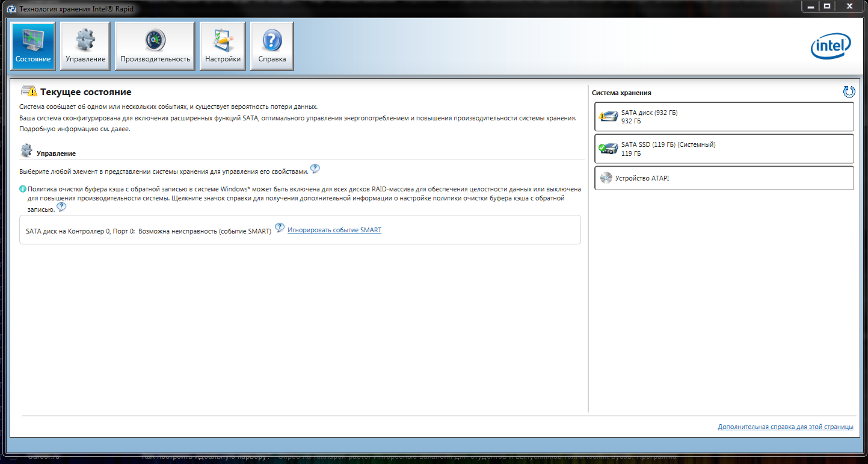Click the 'Система хранения' heading
This screenshot has height=464, width=868.
[621, 93]
